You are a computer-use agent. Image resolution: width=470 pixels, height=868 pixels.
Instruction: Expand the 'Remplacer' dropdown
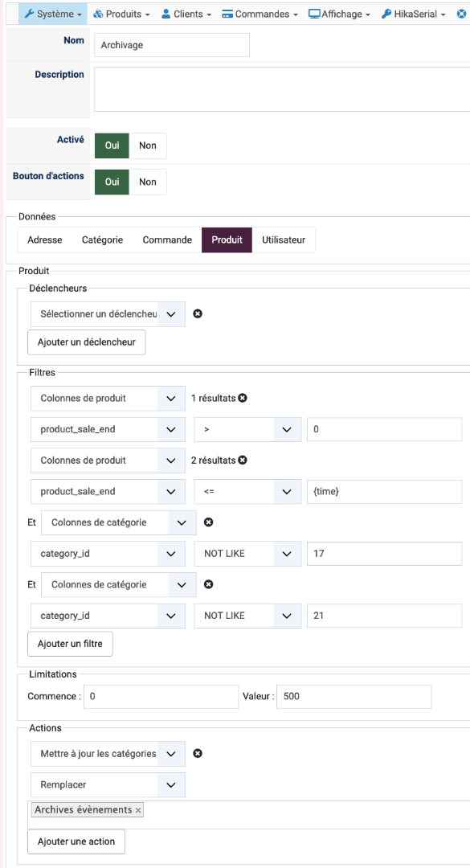point(108,785)
